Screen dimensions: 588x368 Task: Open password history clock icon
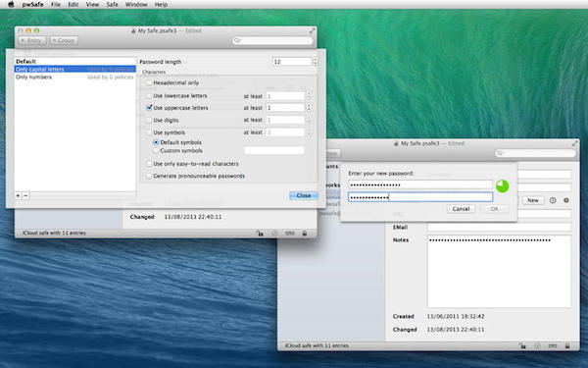553,200
